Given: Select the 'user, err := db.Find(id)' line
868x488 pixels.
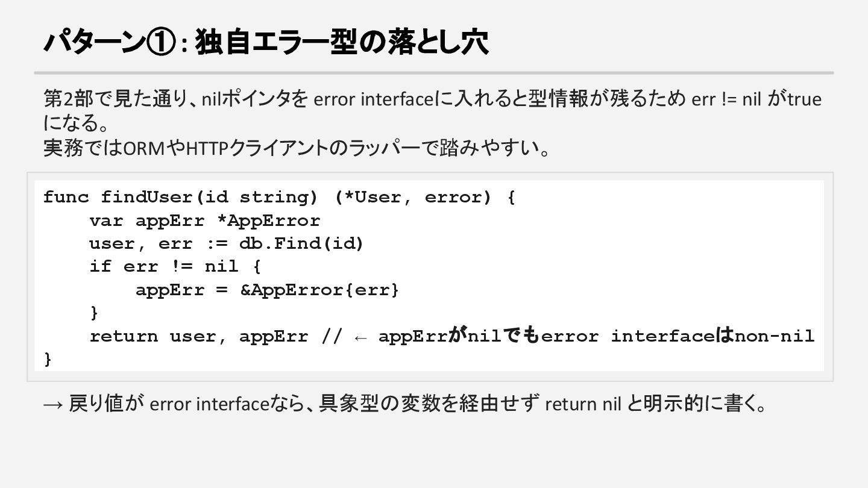Looking at the screenshot, I should pyautogui.click(x=227, y=243).
